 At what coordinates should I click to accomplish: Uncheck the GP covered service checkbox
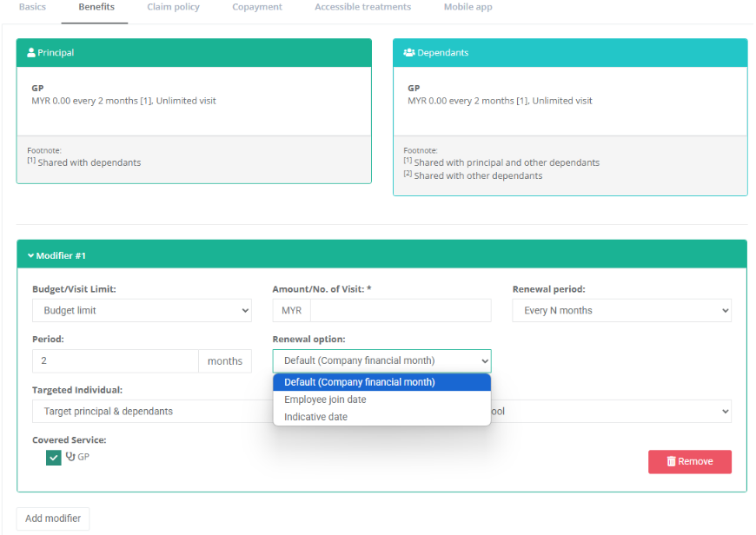[x=54, y=458]
